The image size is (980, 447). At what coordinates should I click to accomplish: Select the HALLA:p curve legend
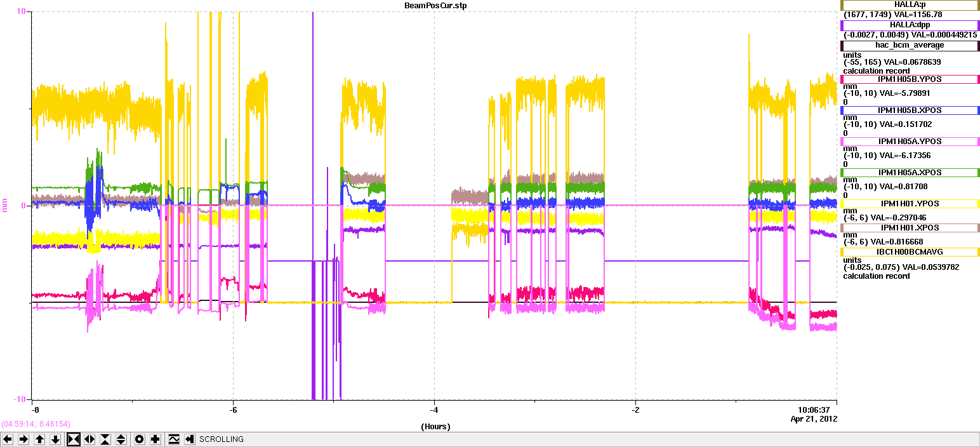[x=910, y=5]
